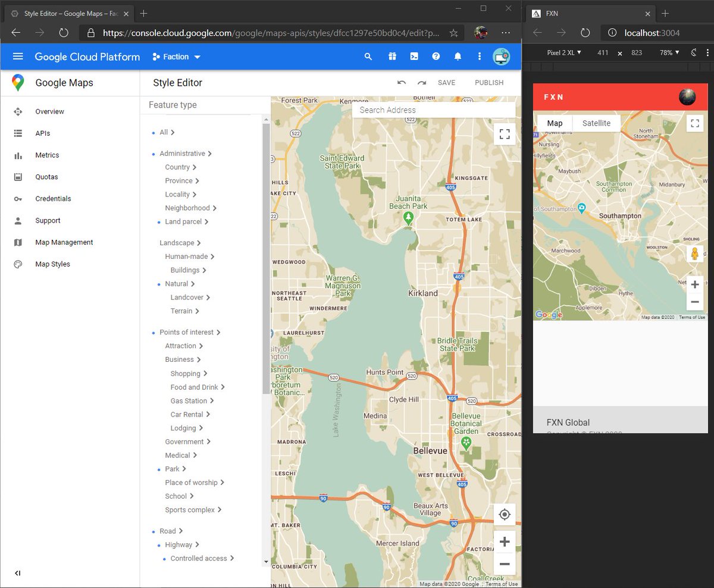Click the SAVE button
Screen dimensions: 714x588
[446, 83]
